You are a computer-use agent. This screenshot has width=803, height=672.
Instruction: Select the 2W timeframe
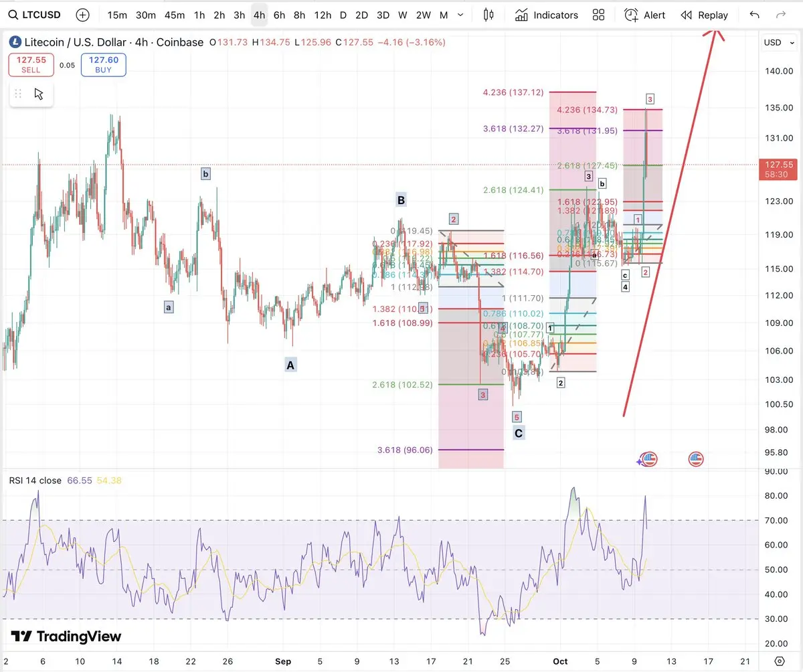423,15
